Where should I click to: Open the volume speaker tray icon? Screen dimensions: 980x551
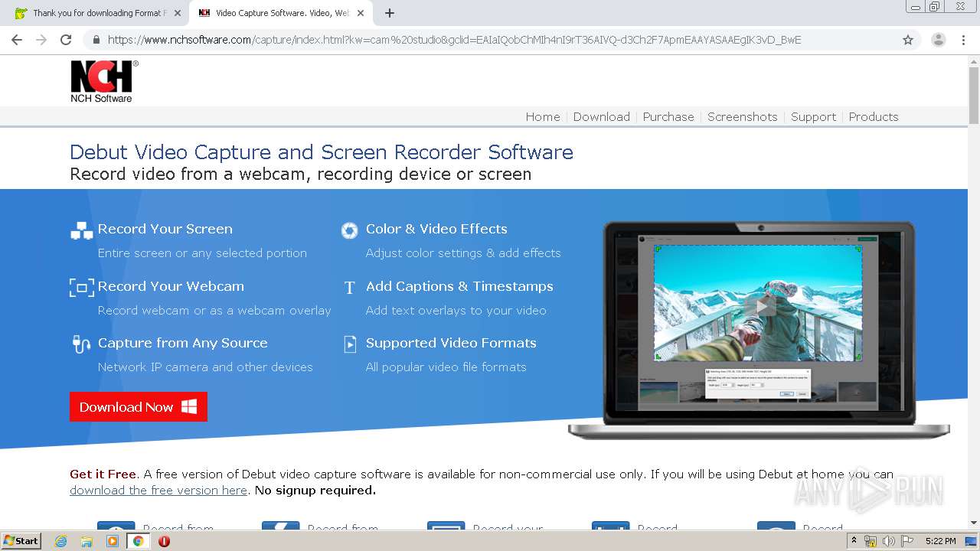888,541
